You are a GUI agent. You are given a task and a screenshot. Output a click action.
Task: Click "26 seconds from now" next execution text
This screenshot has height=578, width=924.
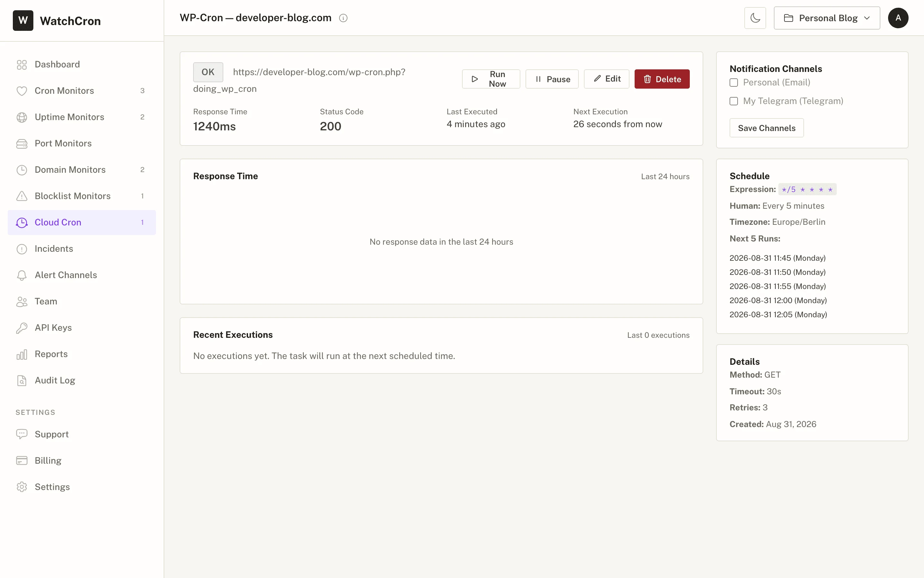[x=617, y=124]
